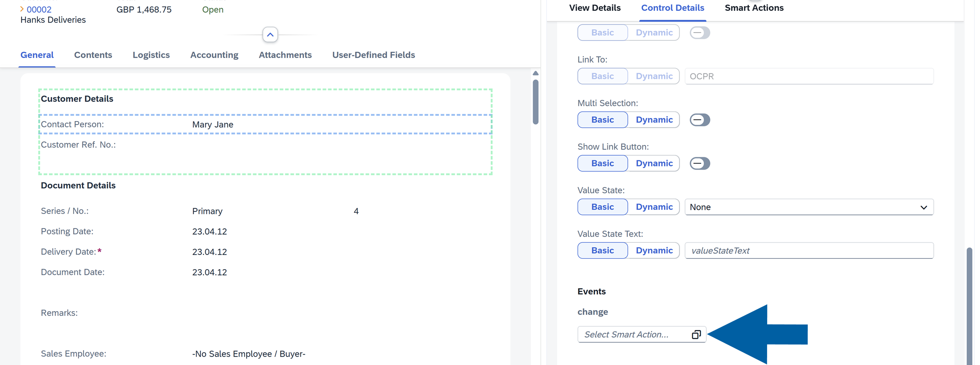Image resolution: width=980 pixels, height=365 pixels.
Task: Click the OCPR Link To field
Action: coord(807,76)
